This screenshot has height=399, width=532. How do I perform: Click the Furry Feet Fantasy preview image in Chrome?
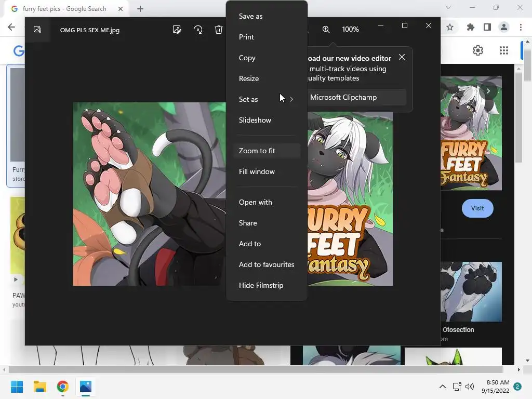(x=471, y=134)
